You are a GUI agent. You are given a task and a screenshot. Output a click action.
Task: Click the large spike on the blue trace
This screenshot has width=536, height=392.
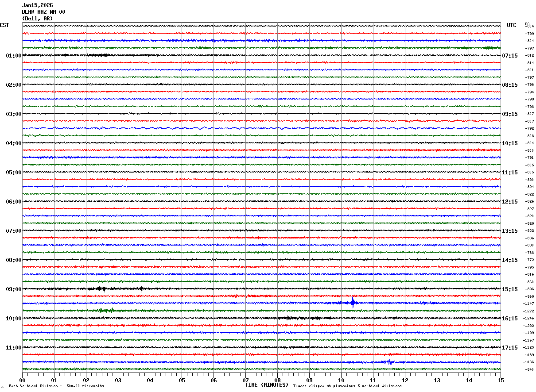coord(353,303)
